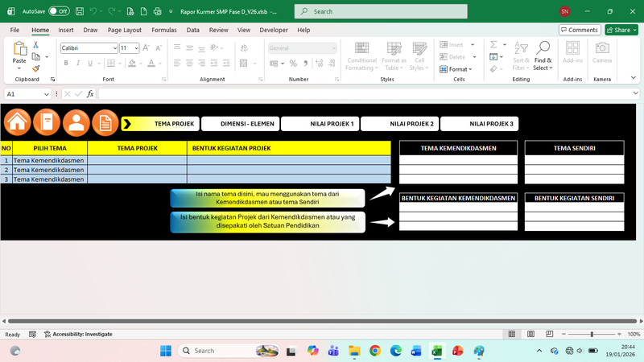Click the Format Painter brush icon
Screen dimensions: 644x362
pyautogui.click(x=36, y=68)
